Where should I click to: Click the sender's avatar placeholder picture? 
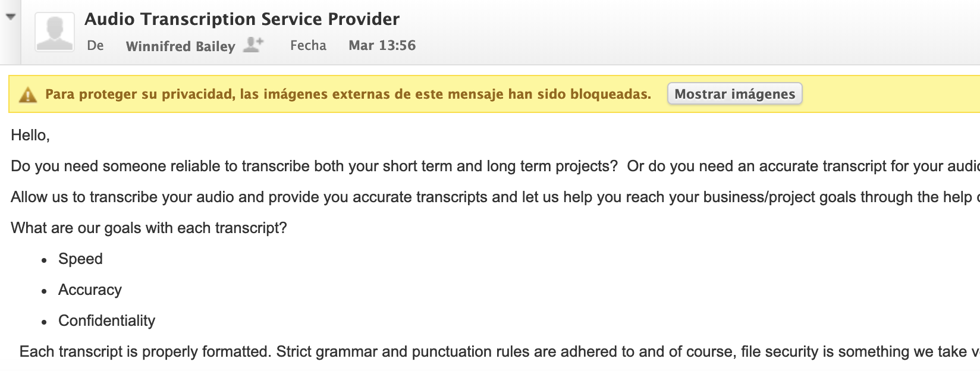click(x=55, y=32)
